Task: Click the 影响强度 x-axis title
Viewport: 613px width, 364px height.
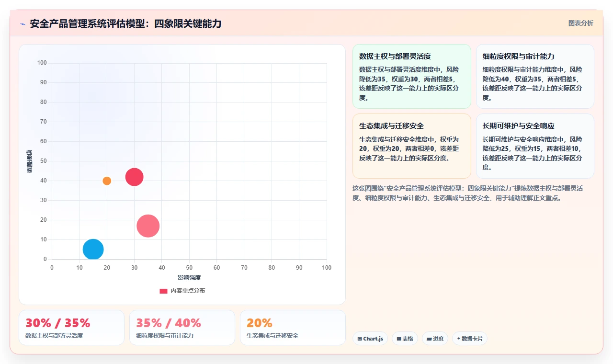Action: tap(189, 277)
